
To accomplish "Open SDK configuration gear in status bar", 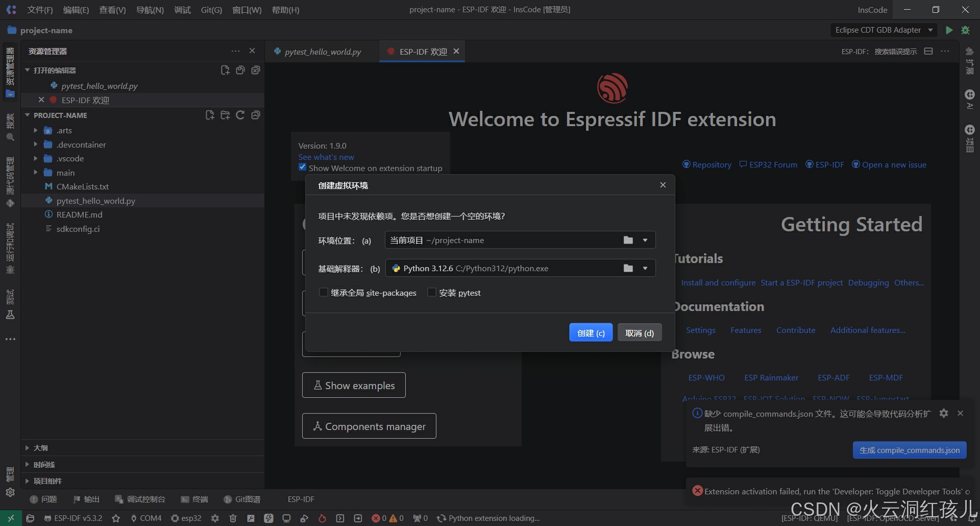I will click(215, 518).
